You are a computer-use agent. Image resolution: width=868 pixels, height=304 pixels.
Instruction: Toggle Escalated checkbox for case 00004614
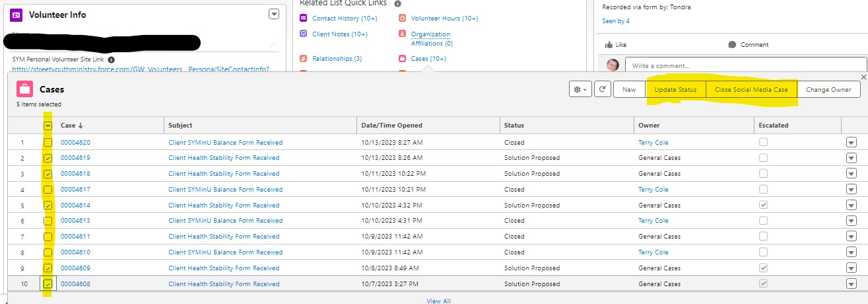764,206
